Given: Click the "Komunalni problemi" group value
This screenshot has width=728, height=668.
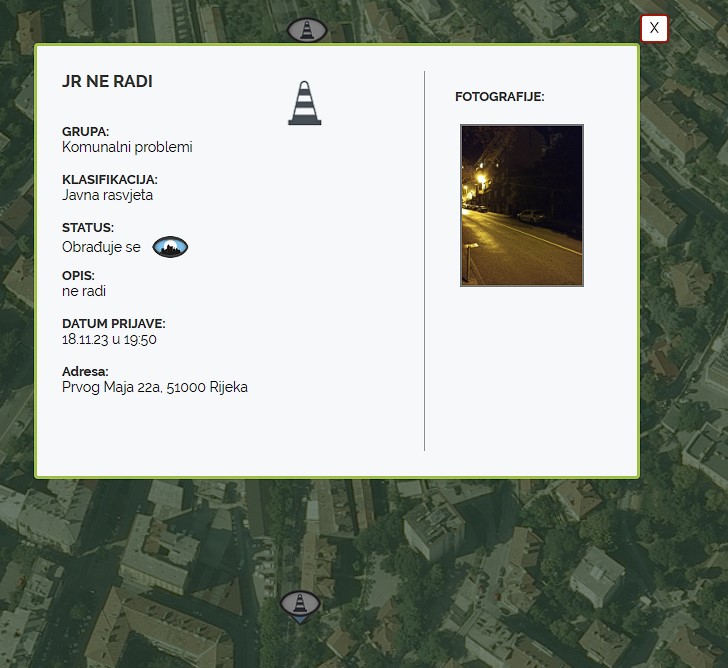Looking at the screenshot, I should (x=127, y=147).
